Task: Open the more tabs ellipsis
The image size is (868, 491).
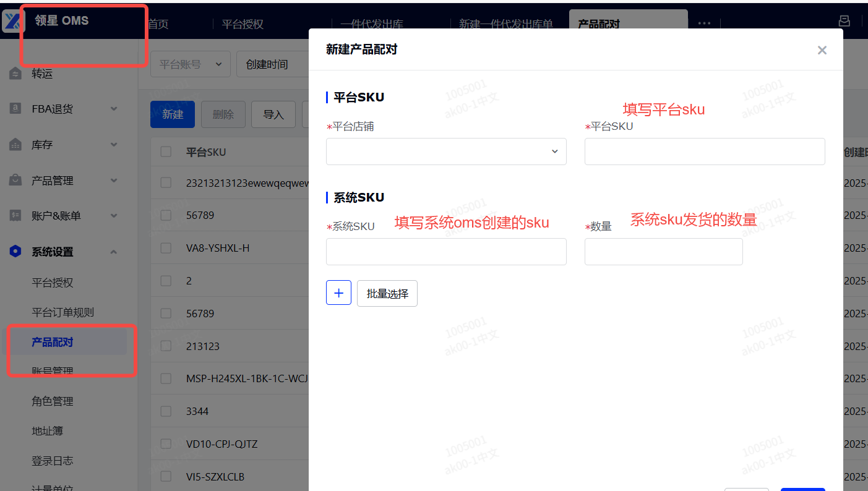Action: coord(704,23)
